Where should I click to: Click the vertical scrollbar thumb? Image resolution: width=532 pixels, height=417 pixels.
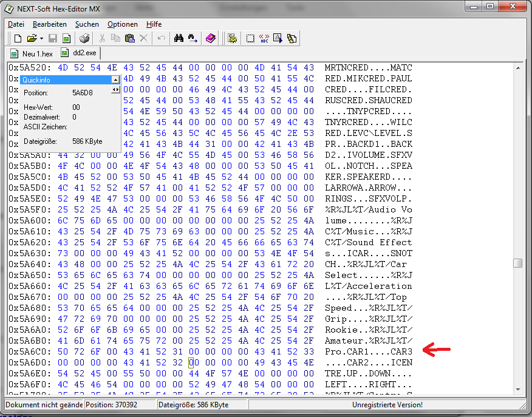click(517, 263)
